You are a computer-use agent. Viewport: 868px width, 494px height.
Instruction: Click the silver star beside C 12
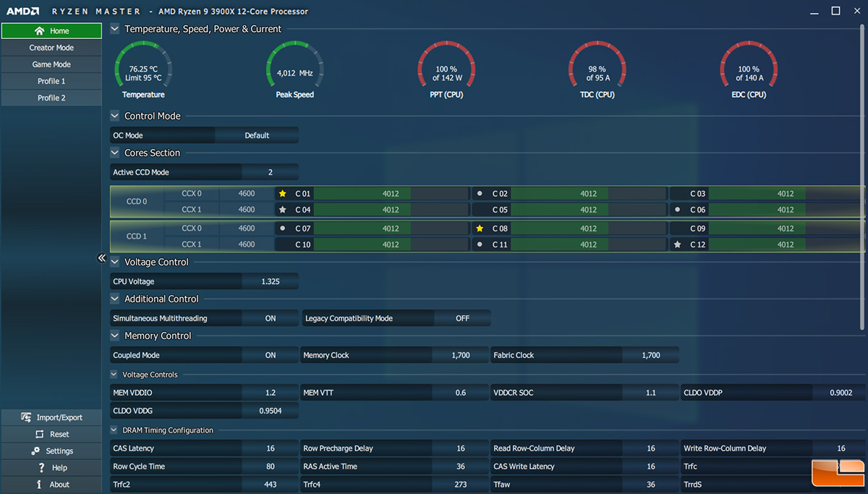(x=678, y=244)
